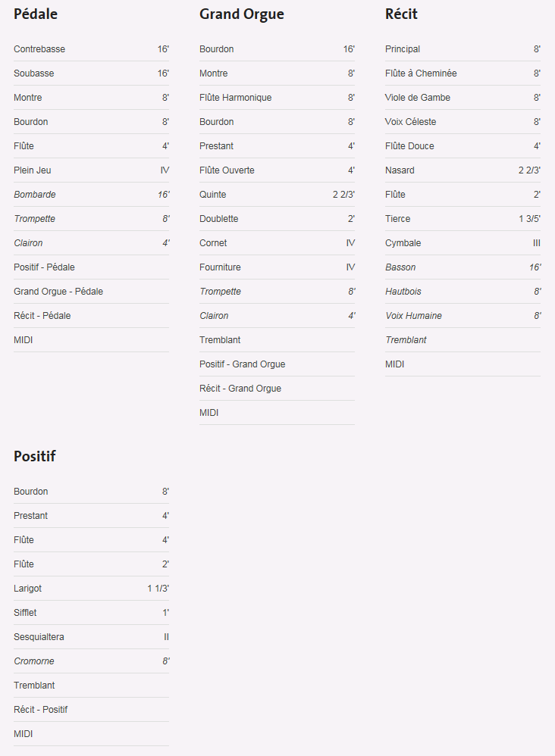Click the Grand Orgue Cornet IV stop
This screenshot has width=555, height=756.
(x=277, y=243)
